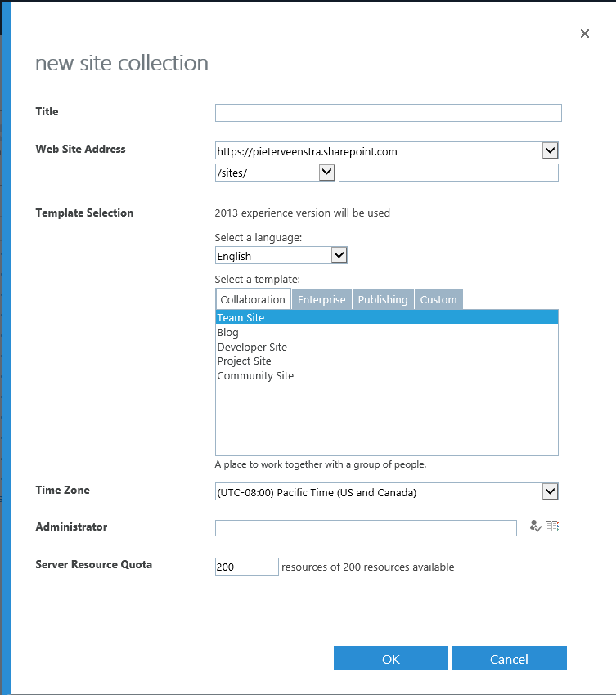Click the OK button
The image size is (616, 695).
coord(391,658)
